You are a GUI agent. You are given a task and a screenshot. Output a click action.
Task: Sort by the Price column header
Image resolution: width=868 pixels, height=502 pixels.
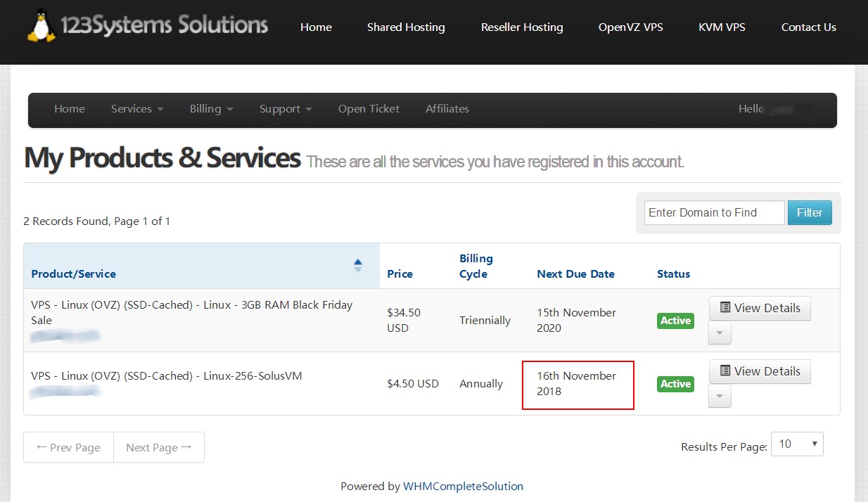400,274
